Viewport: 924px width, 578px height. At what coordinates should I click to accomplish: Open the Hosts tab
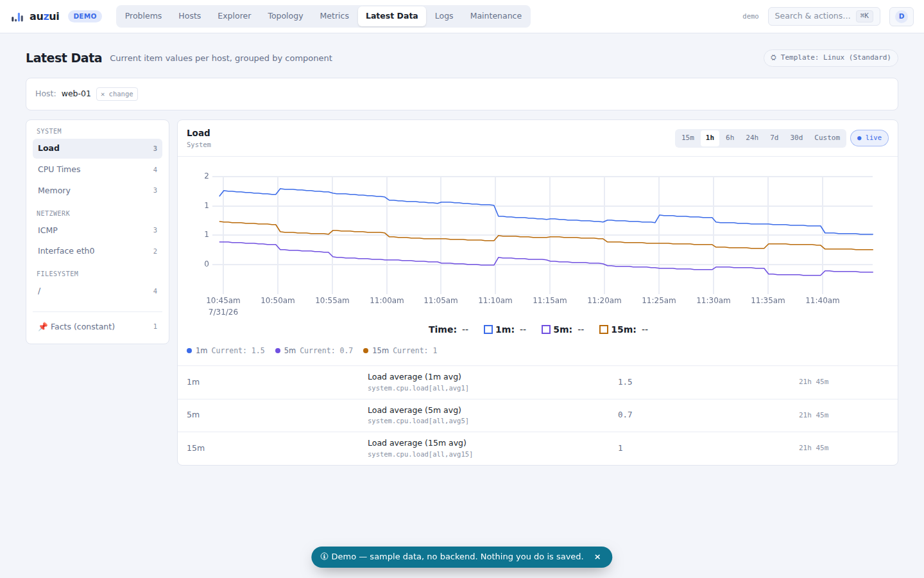189,16
